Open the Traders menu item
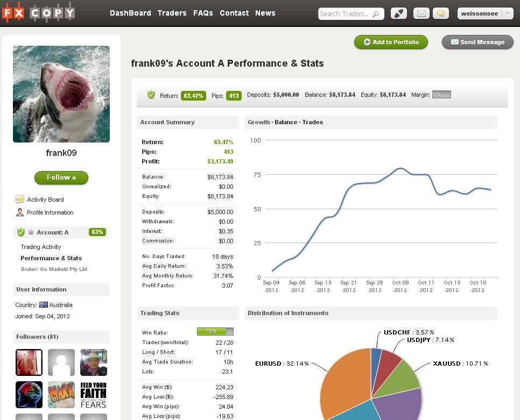520x420 pixels. pos(172,13)
